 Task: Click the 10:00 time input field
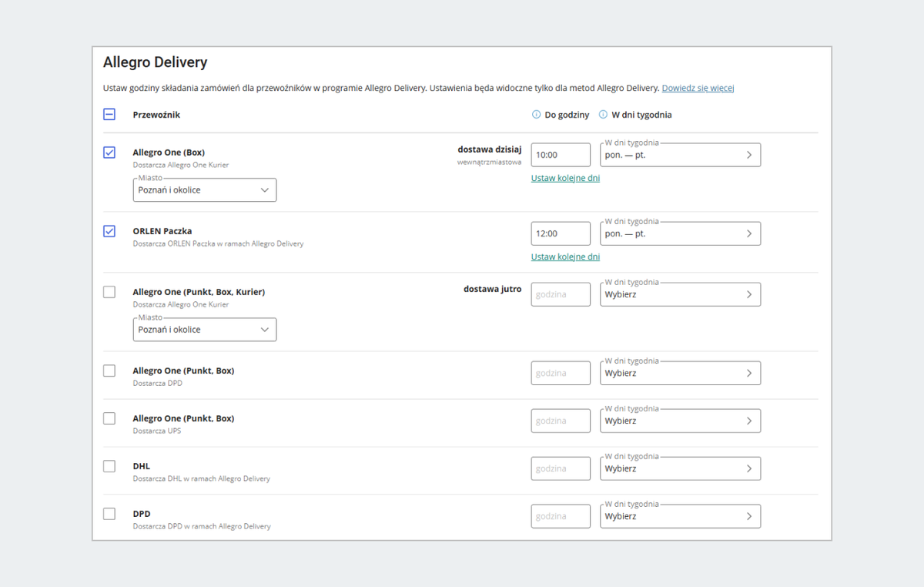pyautogui.click(x=561, y=155)
